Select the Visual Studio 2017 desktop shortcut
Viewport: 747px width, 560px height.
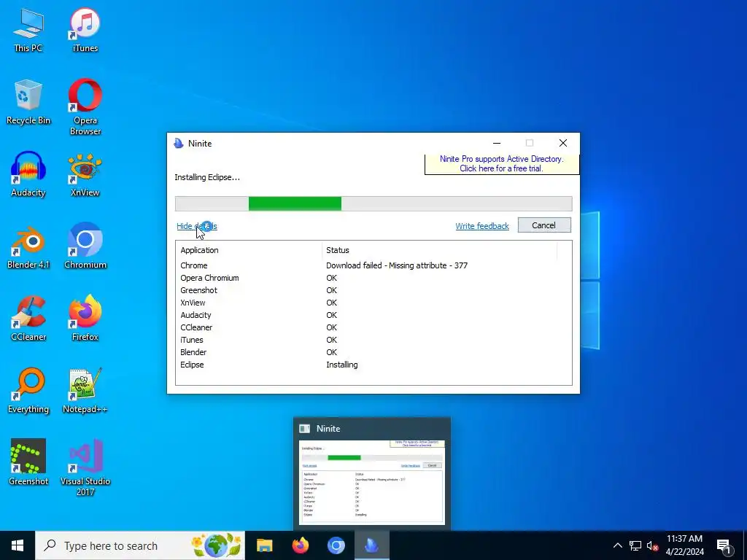point(85,467)
